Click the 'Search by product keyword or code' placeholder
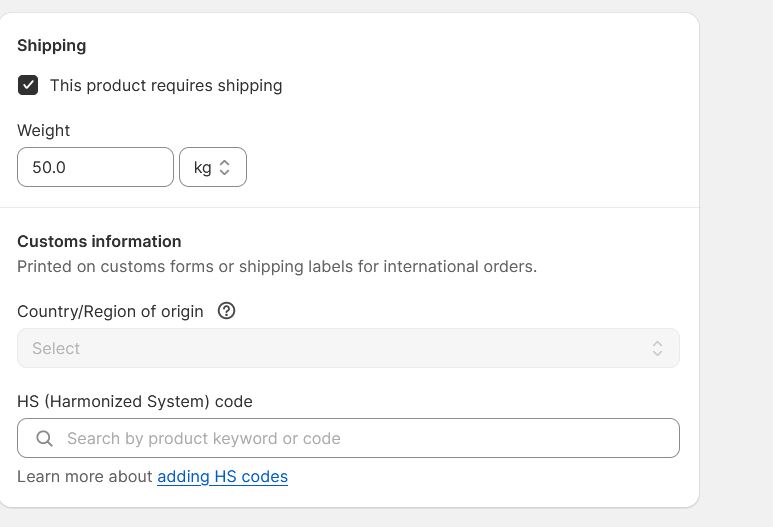The image size is (773, 527). point(204,438)
